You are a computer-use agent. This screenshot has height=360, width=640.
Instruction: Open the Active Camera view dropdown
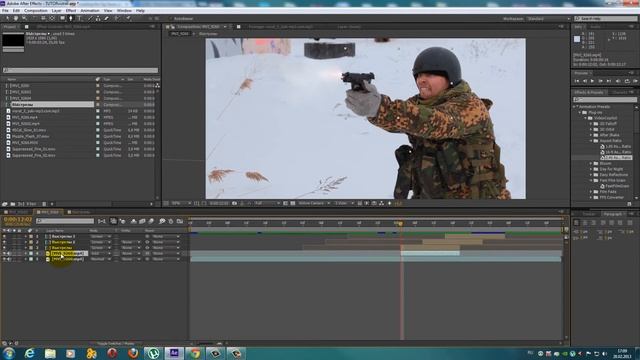click(314, 203)
